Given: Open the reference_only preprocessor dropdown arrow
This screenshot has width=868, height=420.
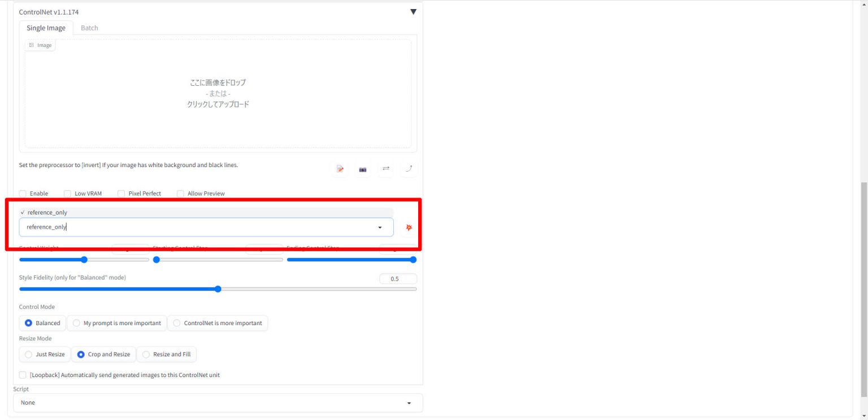Looking at the screenshot, I should click(x=380, y=228).
